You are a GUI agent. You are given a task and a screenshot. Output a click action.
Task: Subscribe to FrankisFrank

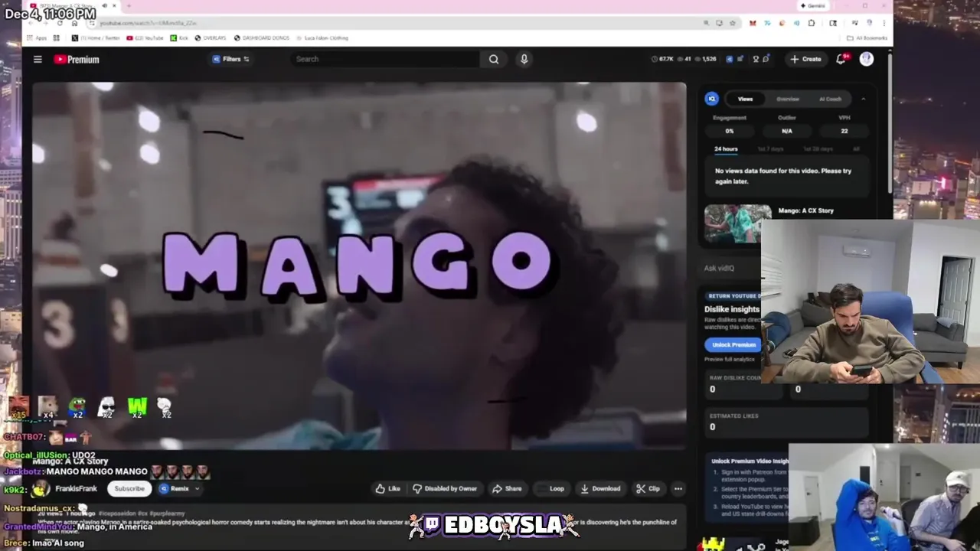pos(129,488)
